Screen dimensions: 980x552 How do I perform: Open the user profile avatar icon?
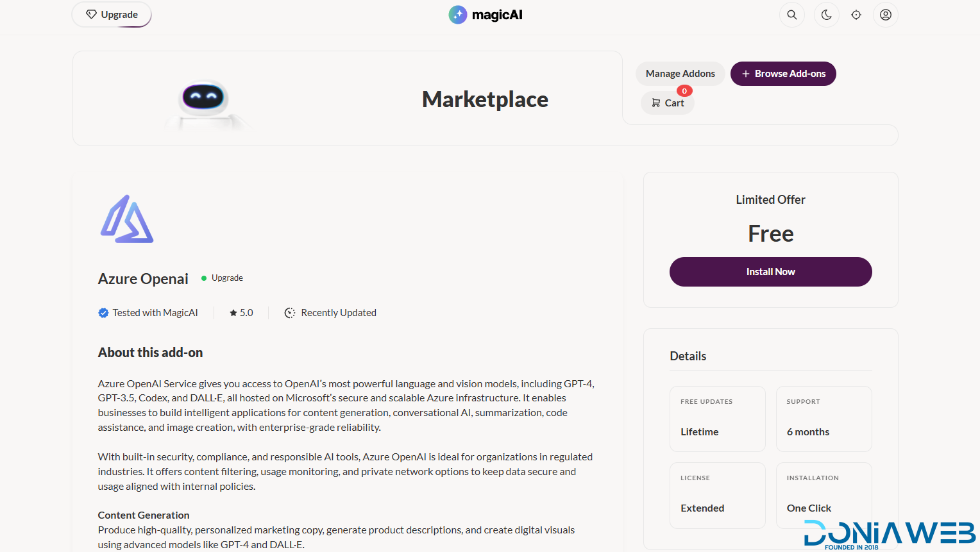(x=886, y=15)
